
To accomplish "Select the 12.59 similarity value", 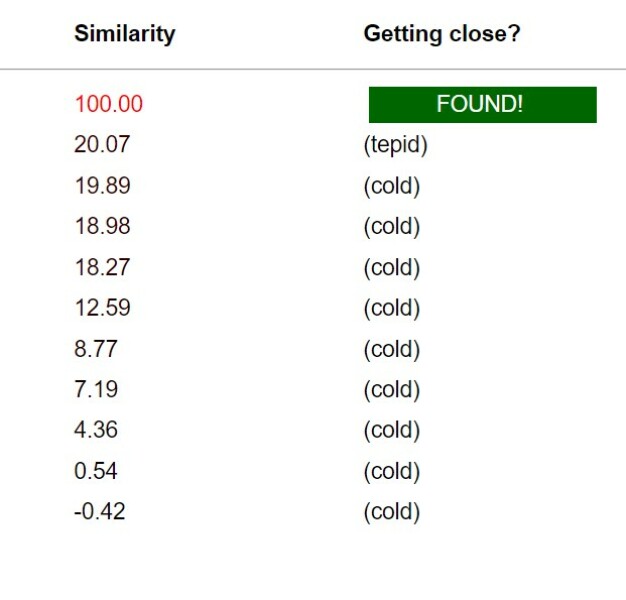I will point(102,308).
